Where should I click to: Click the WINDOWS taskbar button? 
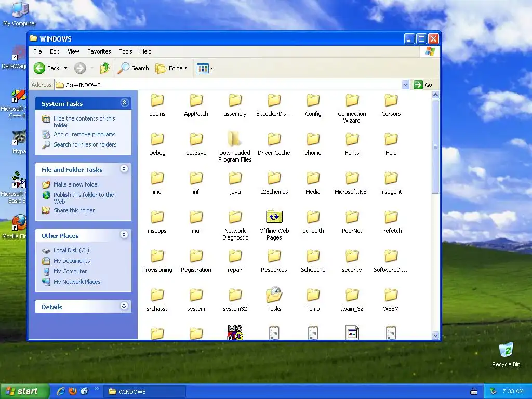(x=144, y=392)
